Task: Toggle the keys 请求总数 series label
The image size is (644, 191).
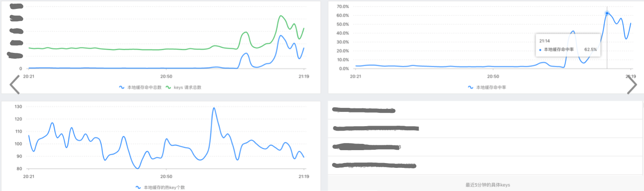Action: point(188,88)
